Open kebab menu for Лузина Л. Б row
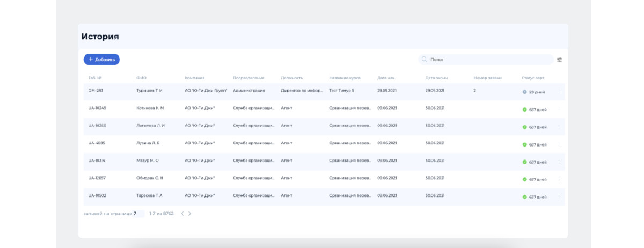Viewport: 644px width, 248px height. pyautogui.click(x=559, y=144)
